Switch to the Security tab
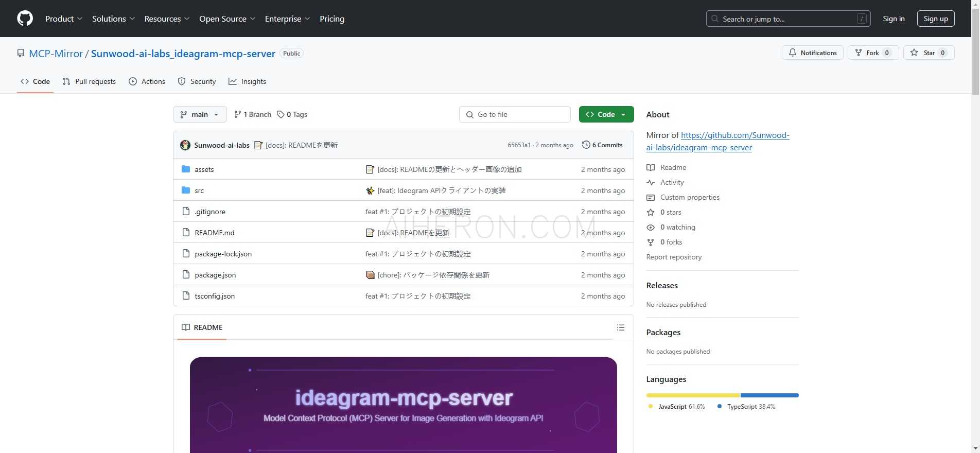Screen dimensions: 980x453 [x=197, y=81]
